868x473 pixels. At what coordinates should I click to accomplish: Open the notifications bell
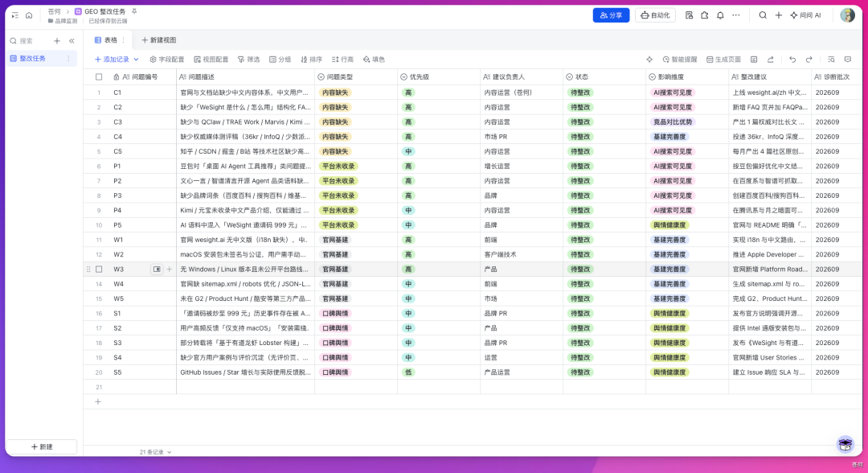point(720,15)
